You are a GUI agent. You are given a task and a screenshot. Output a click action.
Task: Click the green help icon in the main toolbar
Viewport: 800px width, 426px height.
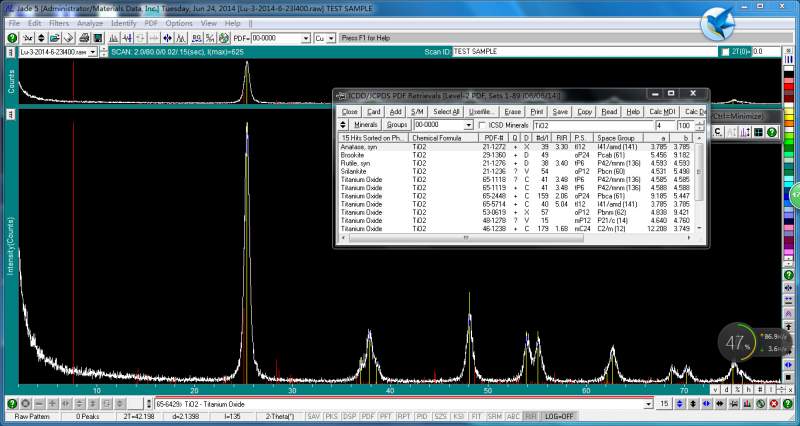tap(12, 37)
